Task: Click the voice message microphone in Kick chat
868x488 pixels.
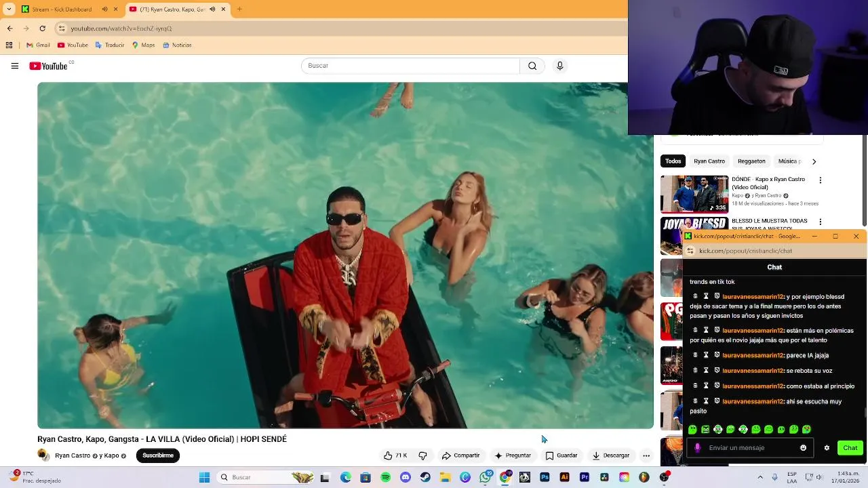Action: 697,448
